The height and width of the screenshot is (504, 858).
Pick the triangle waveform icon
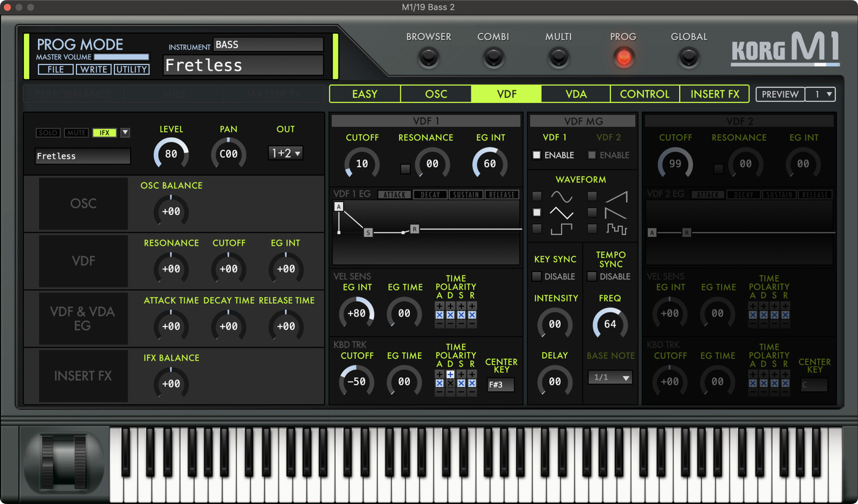[561, 213]
